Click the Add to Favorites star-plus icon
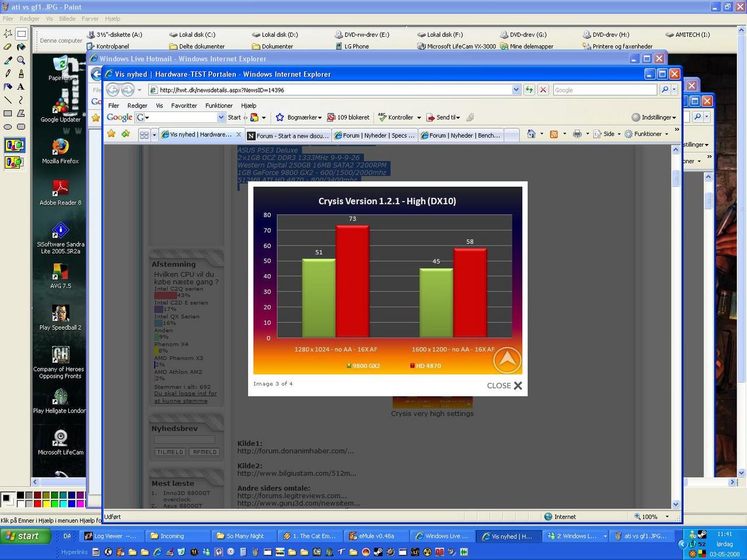747x560 pixels. pyautogui.click(x=125, y=134)
